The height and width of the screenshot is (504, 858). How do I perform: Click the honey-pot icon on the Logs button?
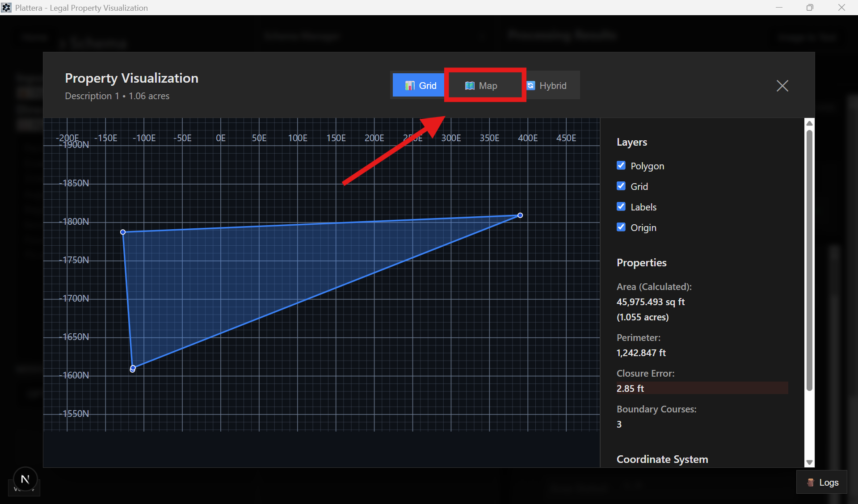810,482
